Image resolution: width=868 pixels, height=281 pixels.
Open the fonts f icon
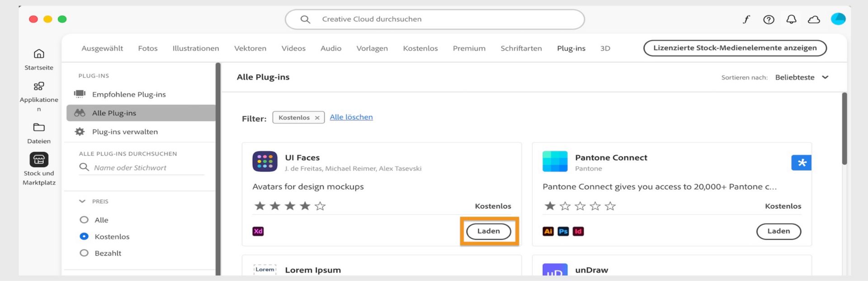click(746, 19)
